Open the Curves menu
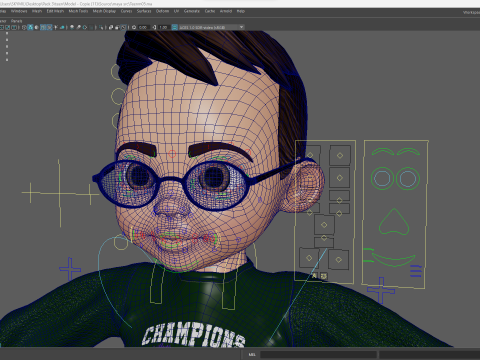The height and width of the screenshot is (360, 480). click(126, 11)
